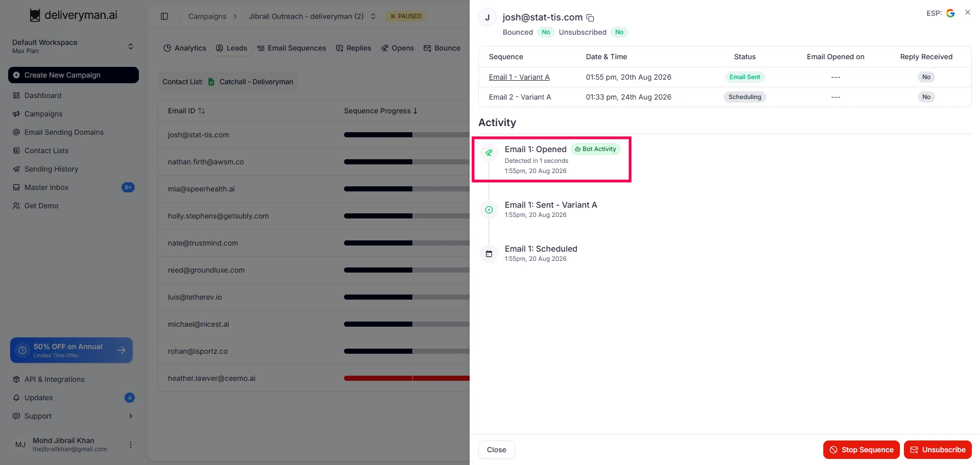
Task: Click the Google ESP icon
Action: pyautogui.click(x=950, y=13)
